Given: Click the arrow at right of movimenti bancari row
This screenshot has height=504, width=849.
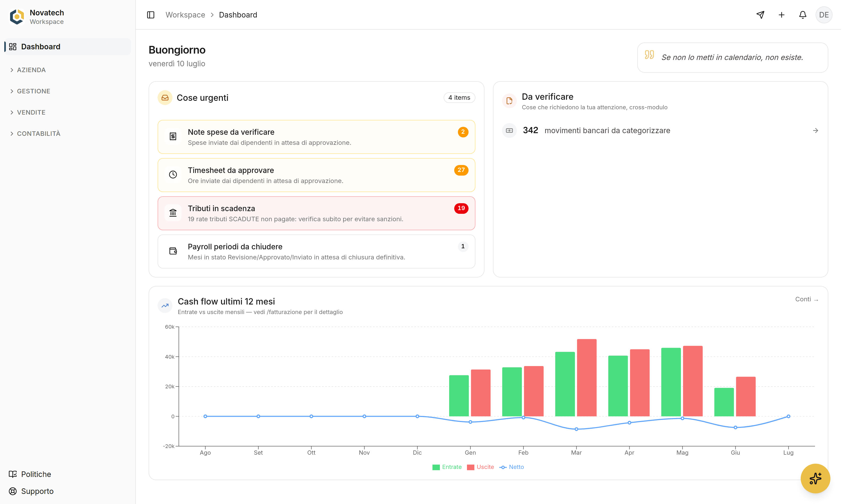Looking at the screenshot, I should [x=815, y=131].
